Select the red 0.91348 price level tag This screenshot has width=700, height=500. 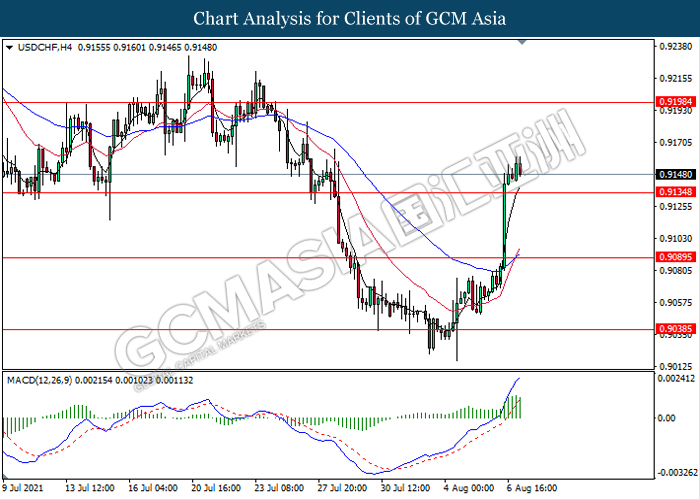673,192
